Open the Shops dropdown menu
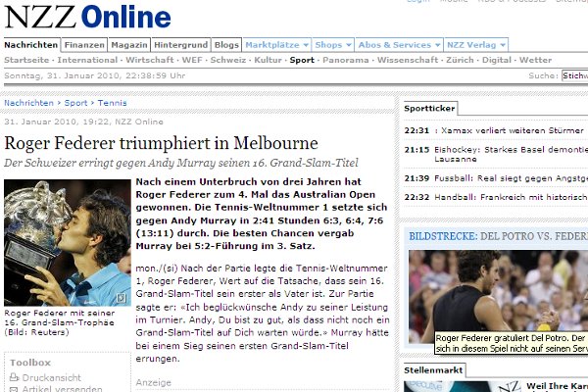 pyautogui.click(x=334, y=45)
